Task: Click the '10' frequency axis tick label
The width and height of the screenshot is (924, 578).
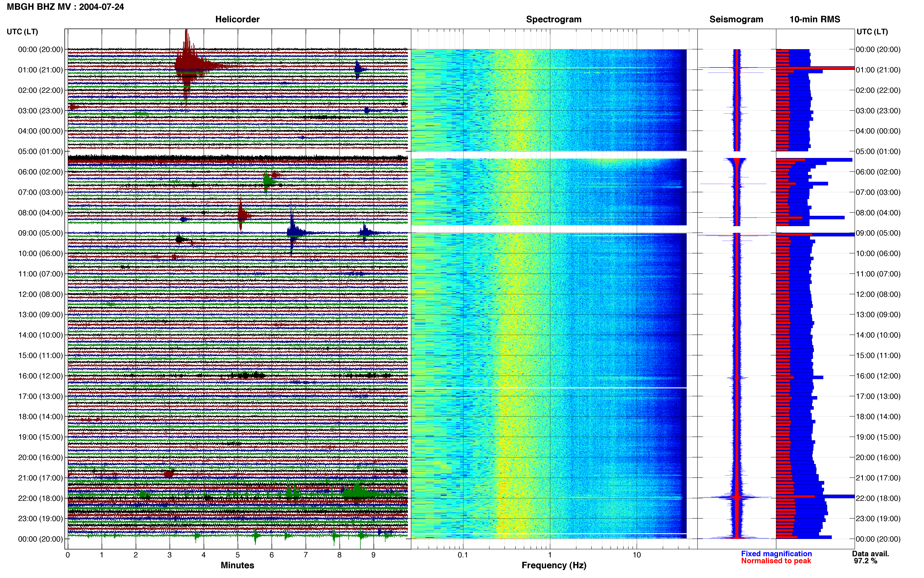Action: click(637, 555)
